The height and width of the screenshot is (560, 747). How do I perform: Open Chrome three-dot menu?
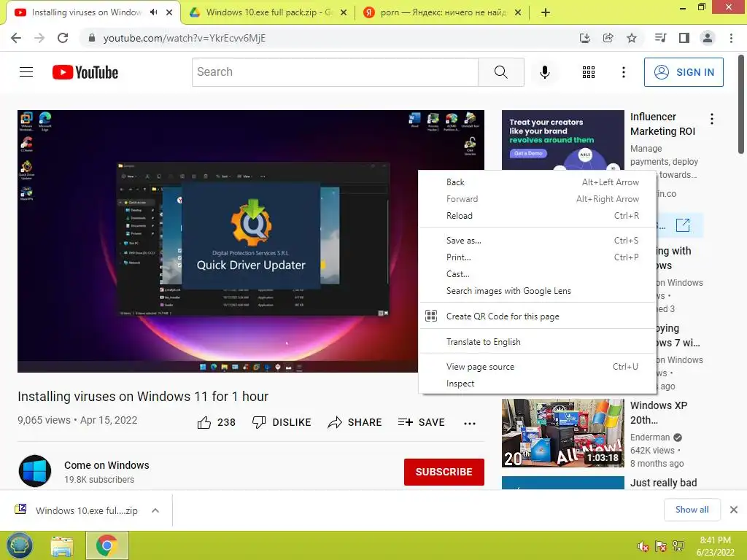pos(731,38)
